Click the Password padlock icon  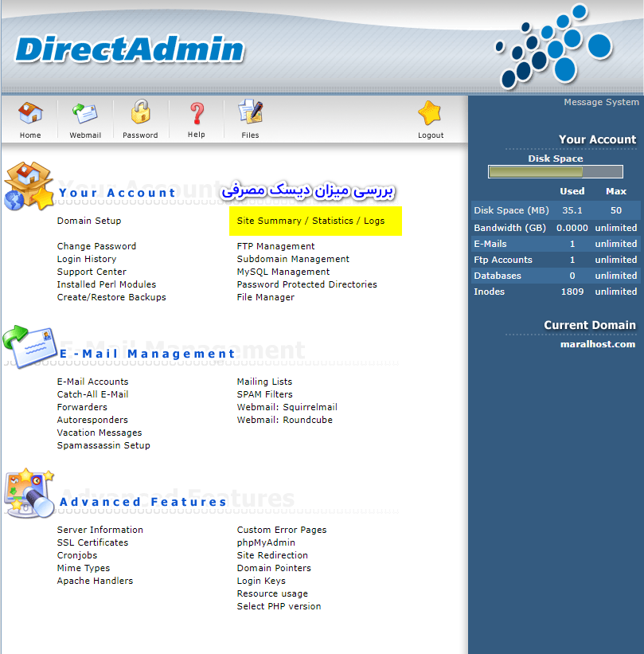pos(140,112)
